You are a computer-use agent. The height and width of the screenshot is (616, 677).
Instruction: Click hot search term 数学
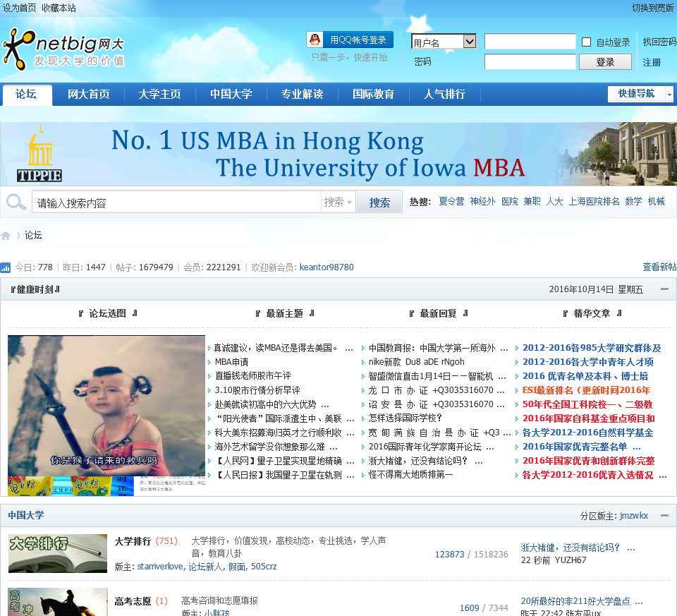coord(633,201)
